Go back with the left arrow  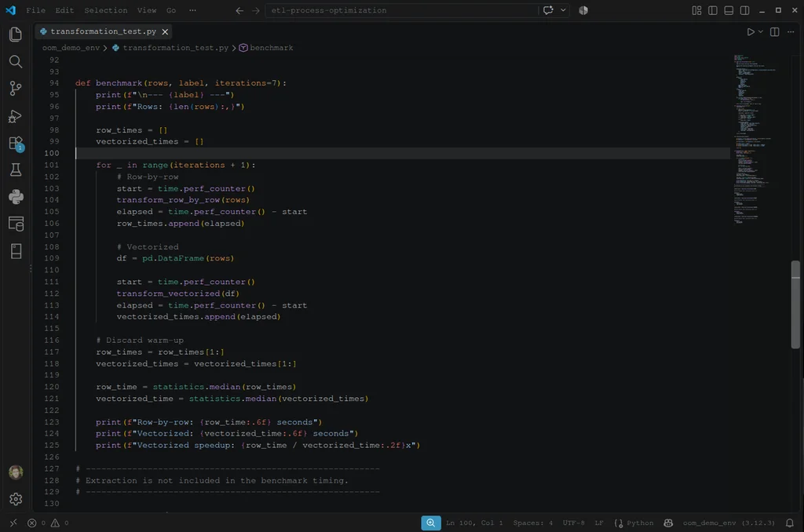[x=239, y=10]
